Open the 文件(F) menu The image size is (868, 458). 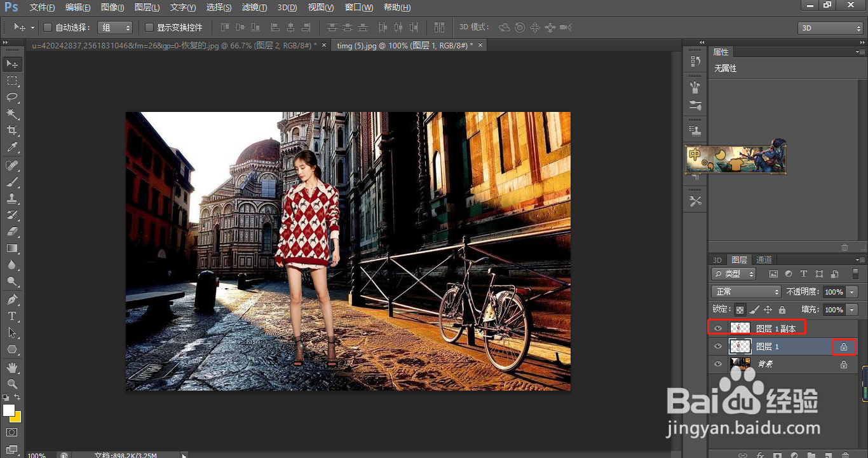(x=42, y=8)
